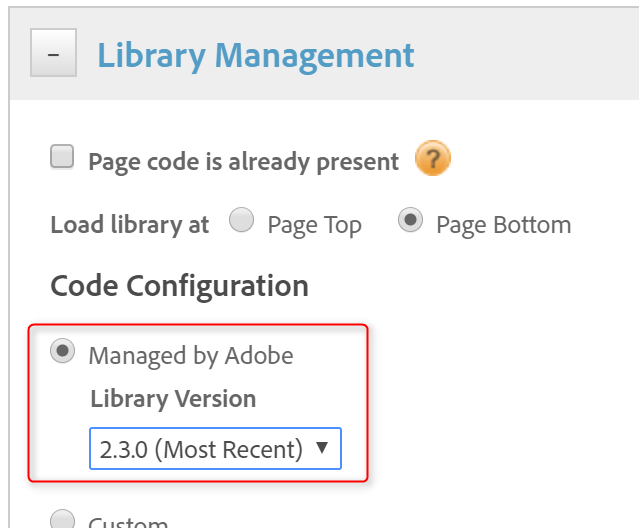Screen dimensions: 639x528
Task: Collapse Library Management with the minus button
Action: click(54, 54)
